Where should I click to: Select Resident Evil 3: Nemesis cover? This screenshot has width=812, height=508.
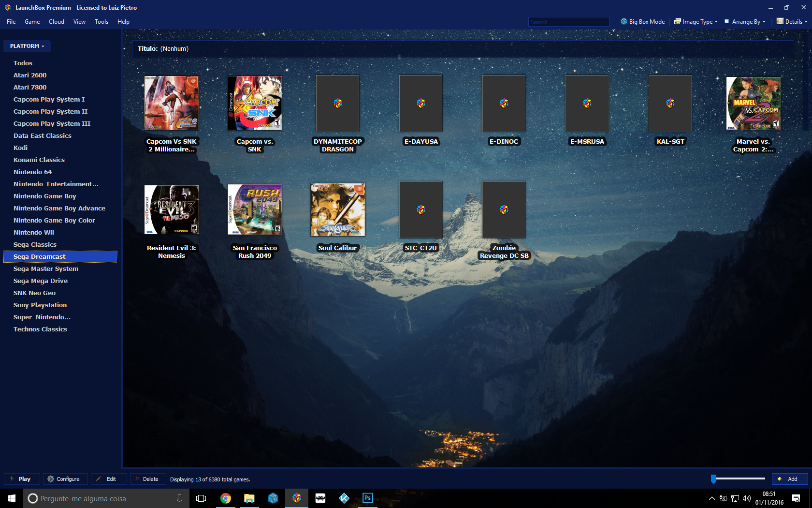(172, 209)
